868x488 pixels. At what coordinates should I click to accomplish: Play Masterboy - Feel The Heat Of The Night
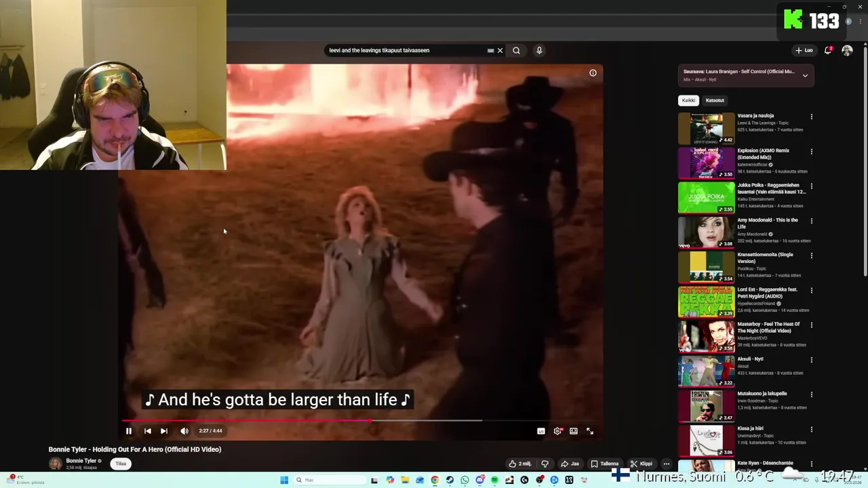tap(706, 336)
